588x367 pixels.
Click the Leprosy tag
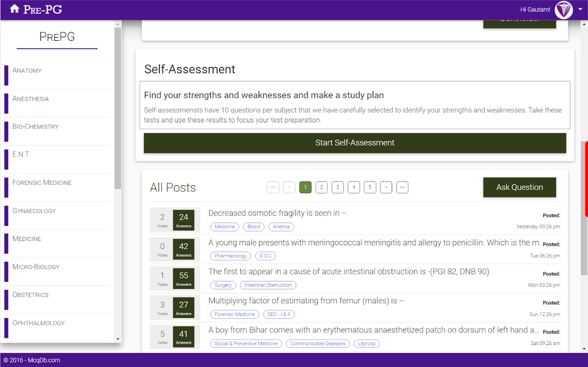tap(367, 344)
